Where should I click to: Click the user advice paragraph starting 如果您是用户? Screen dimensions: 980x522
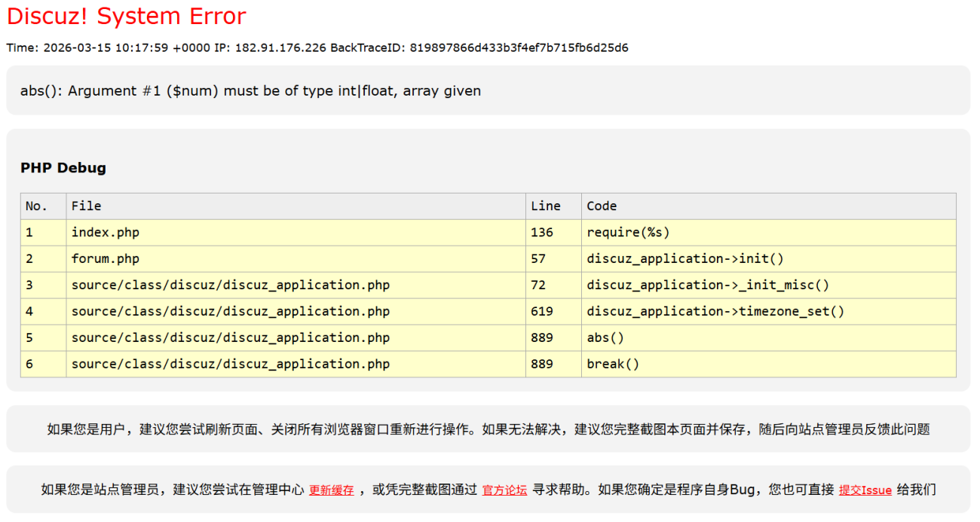point(488,429)
